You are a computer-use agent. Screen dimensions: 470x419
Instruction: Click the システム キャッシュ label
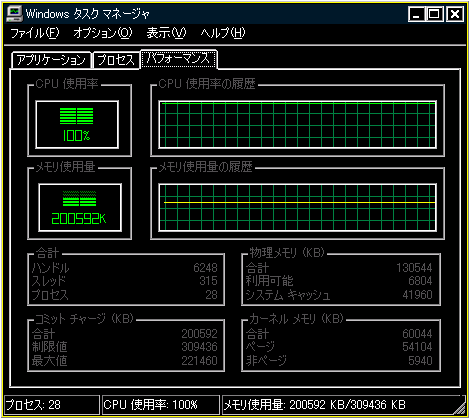tap(288, 295)
